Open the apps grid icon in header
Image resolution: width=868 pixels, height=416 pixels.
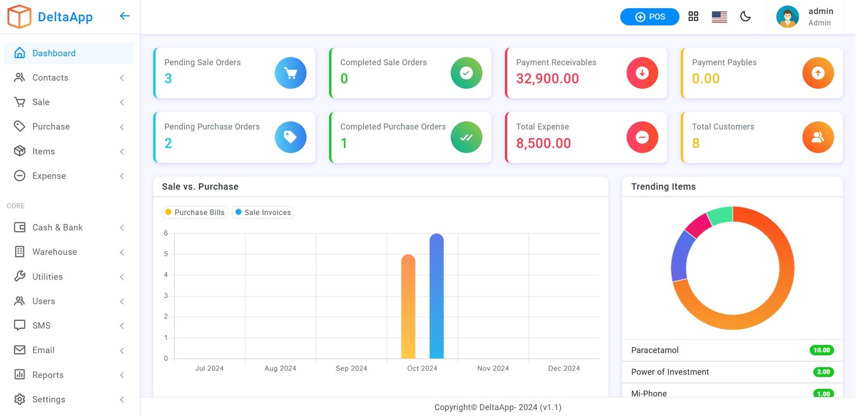coord(693,17)
